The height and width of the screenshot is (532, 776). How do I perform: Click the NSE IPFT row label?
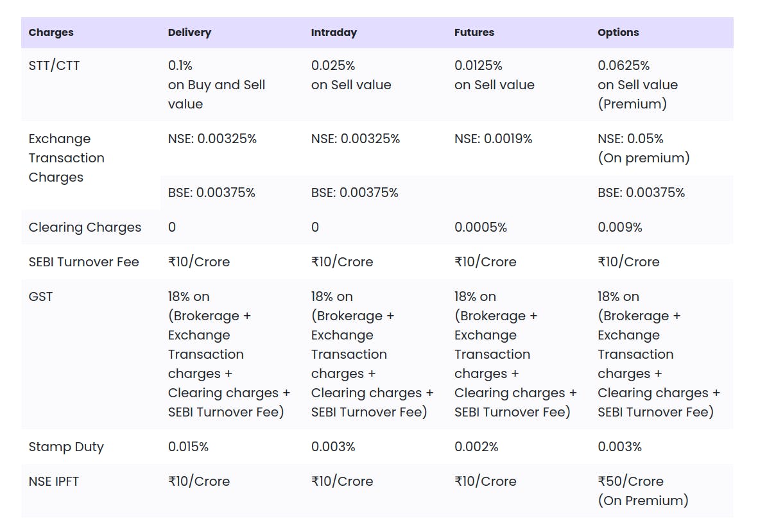click(x=54, y=481)
